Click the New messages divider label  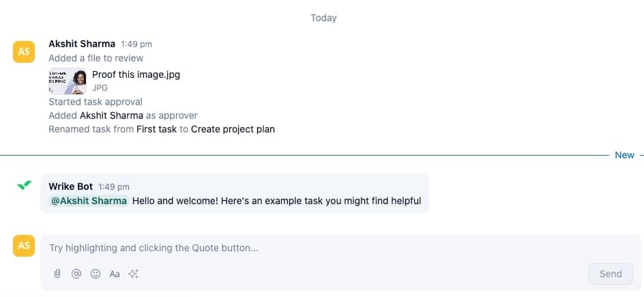[x=624, y=155]
